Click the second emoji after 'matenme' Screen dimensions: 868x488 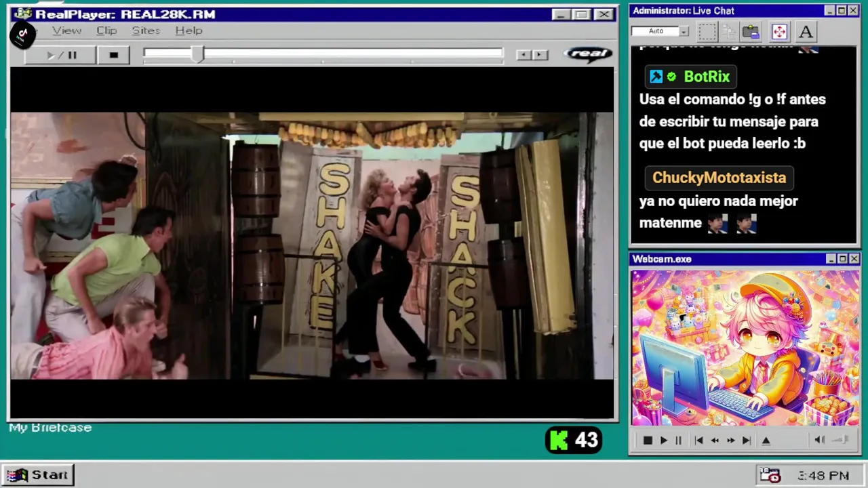(746, 223)
